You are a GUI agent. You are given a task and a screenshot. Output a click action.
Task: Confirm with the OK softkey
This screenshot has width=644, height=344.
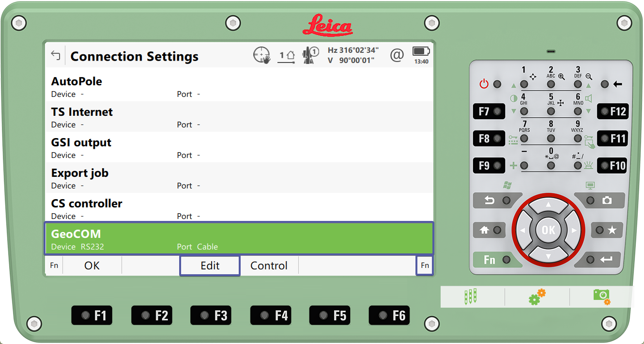point(92,266)
